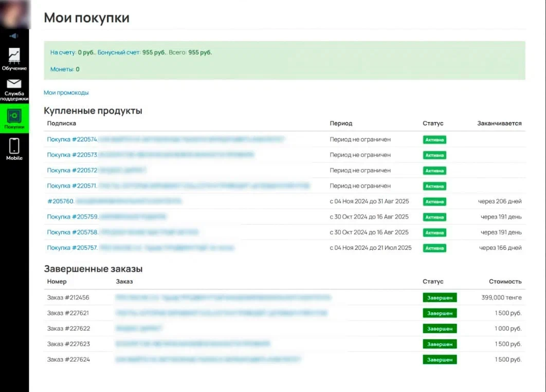Click Завершен badge for order #212456
The height and width of the screenshot is (392, 546).
(440, 297)
